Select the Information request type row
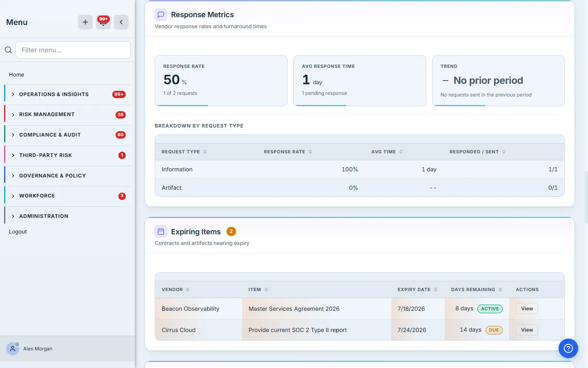The image size is (588, 368). pyautogui.click(x=360, y=169)
